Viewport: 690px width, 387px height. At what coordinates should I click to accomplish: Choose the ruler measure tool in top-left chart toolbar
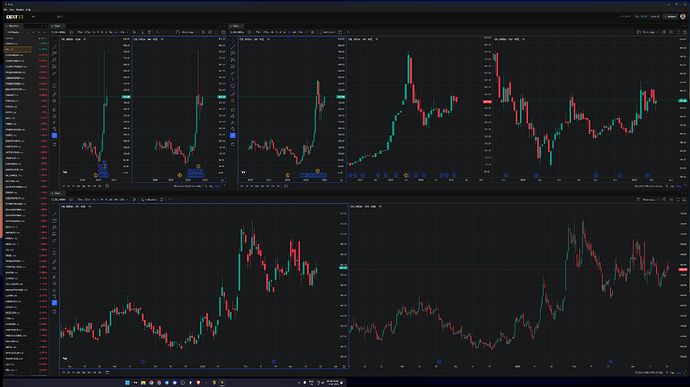55,94
